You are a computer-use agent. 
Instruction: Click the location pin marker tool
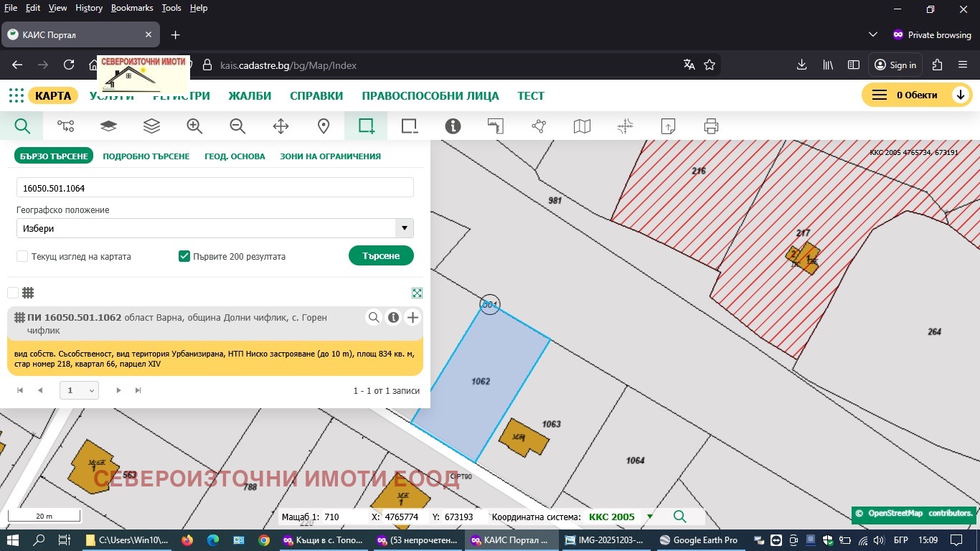click(324, 126)
